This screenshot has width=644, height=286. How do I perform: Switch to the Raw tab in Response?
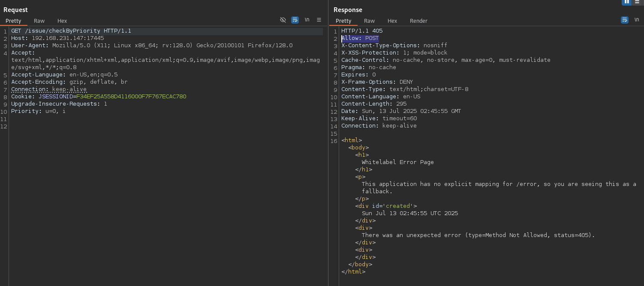pos(369,21)
